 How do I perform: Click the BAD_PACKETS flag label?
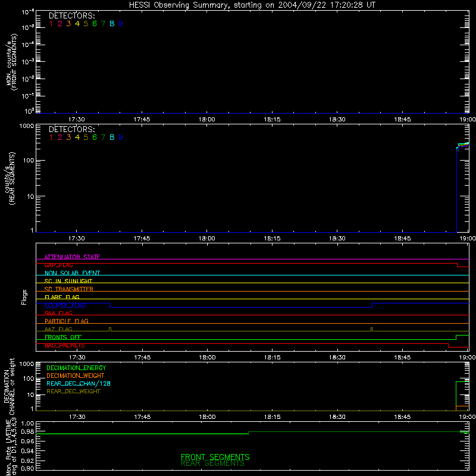(x=65, y=345)
